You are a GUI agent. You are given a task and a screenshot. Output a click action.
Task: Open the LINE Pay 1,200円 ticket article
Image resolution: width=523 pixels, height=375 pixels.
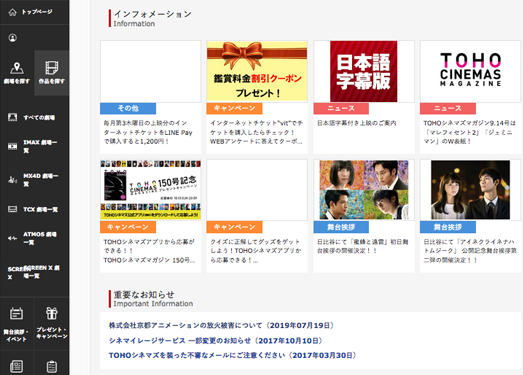click(x=148, y=132)
